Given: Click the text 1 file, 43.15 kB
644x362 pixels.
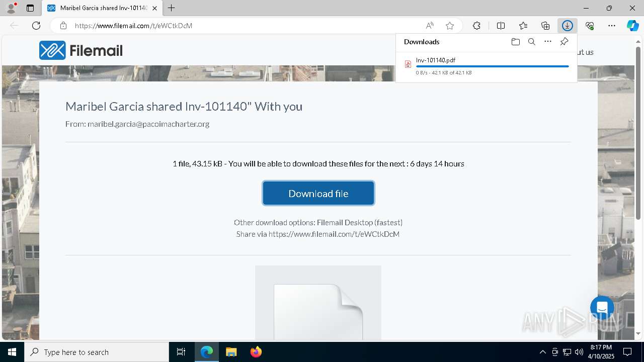Looking at the screenshot, I should [197, 164].
